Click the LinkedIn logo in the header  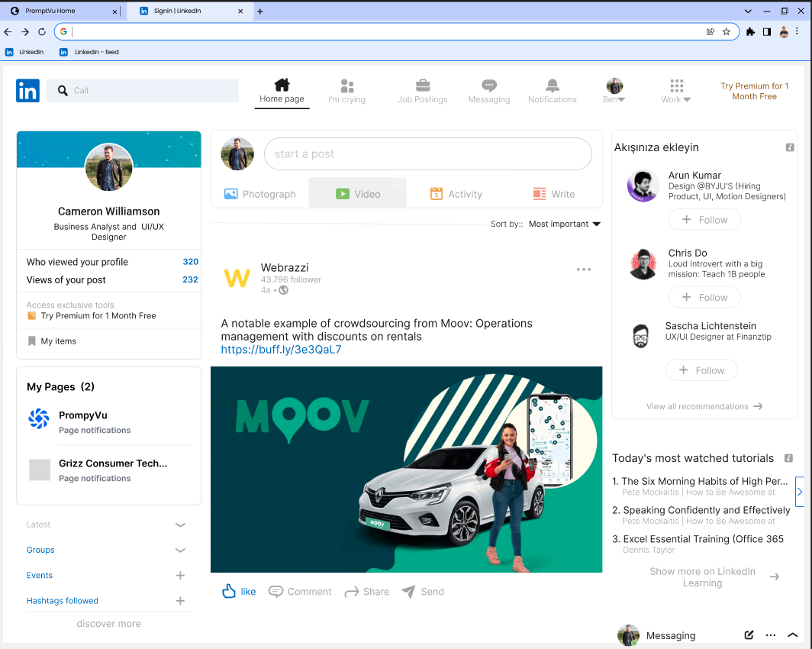point(27,91)
